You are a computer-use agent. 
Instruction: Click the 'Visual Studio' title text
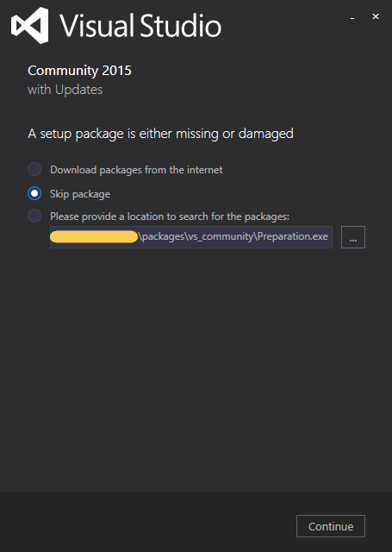(140, 25)
